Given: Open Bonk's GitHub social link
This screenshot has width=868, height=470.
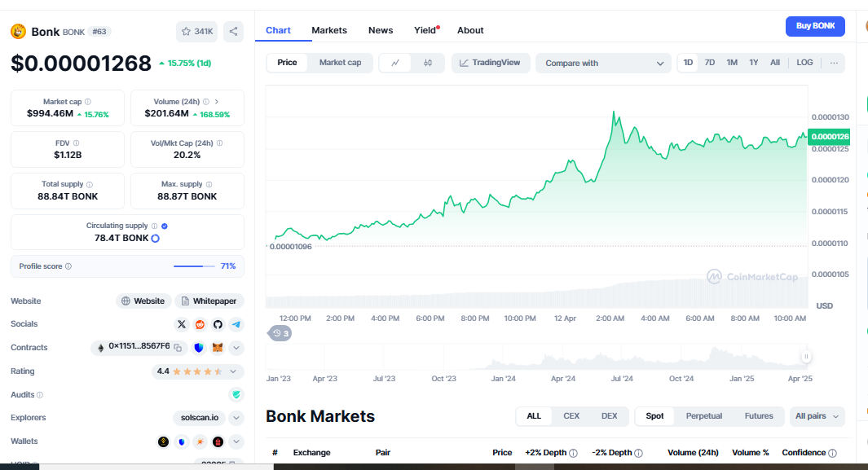Looking at the screenshot, I should (218, 324).
